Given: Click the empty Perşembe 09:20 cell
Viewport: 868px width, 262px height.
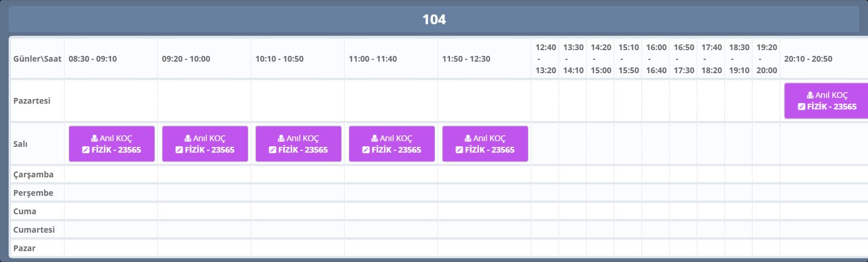Looking at the screenshot, I should (204, 193).
